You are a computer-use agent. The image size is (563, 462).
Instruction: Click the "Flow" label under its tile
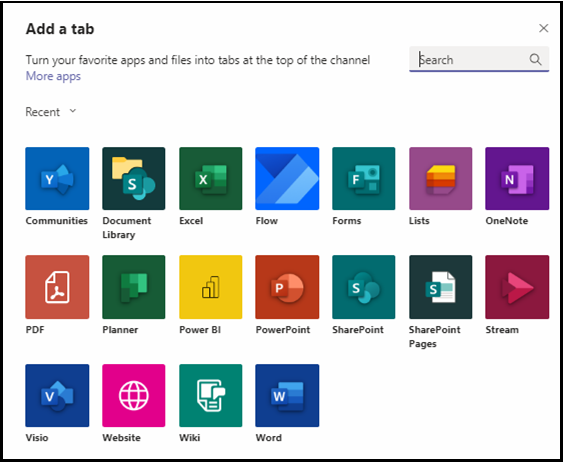pyautogui.click(x=266, y=220)
